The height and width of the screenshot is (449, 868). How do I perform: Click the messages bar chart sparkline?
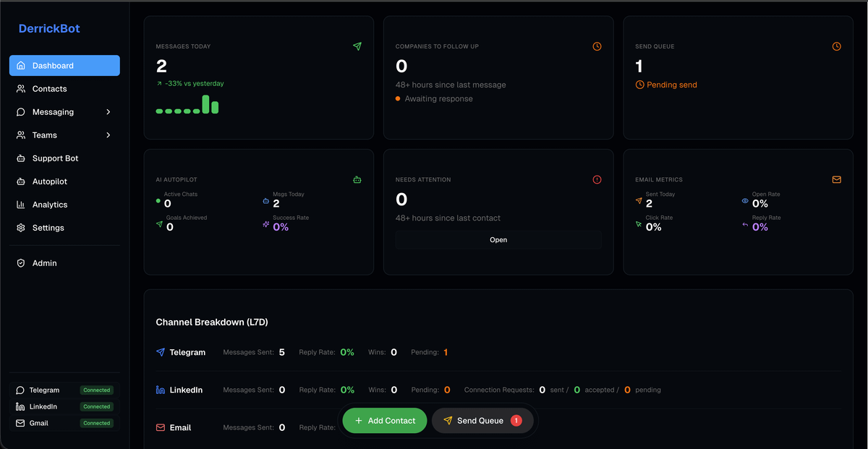187,104
